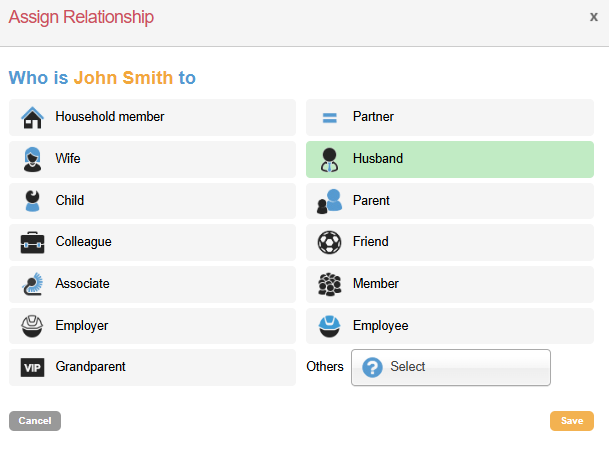
Task: Open the Others Select dropdown
Action: coord(450,367)
